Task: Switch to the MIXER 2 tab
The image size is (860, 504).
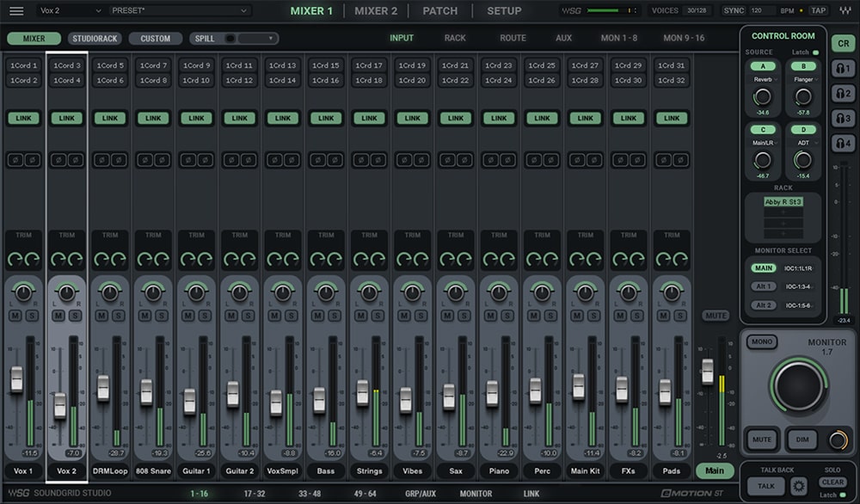Action: tap(376, 11)
